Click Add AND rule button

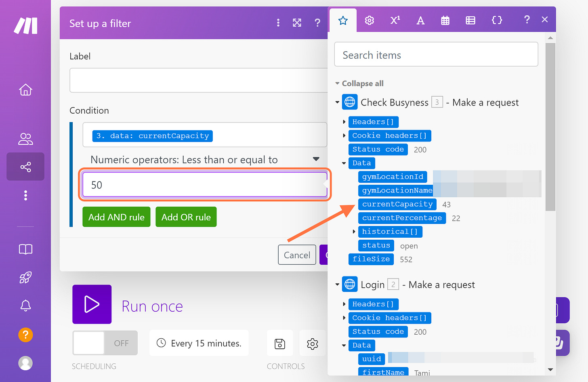point(116,217)
